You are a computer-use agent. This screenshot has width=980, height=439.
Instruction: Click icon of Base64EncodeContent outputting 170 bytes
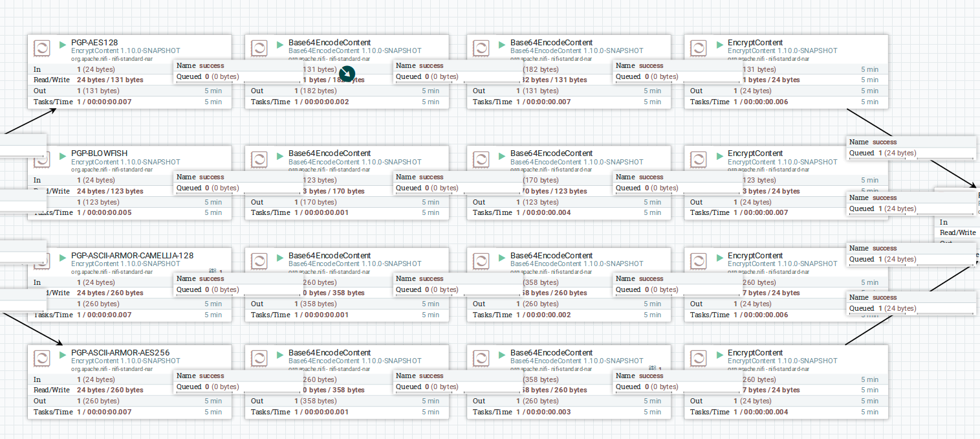[259, 159]
